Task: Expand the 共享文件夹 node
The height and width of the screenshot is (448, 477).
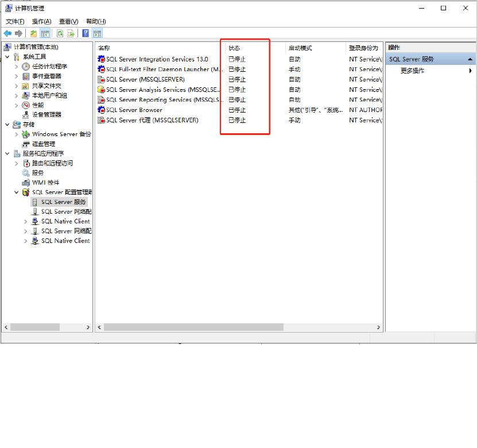Action: pyautogui.click(x=17, y=86)
